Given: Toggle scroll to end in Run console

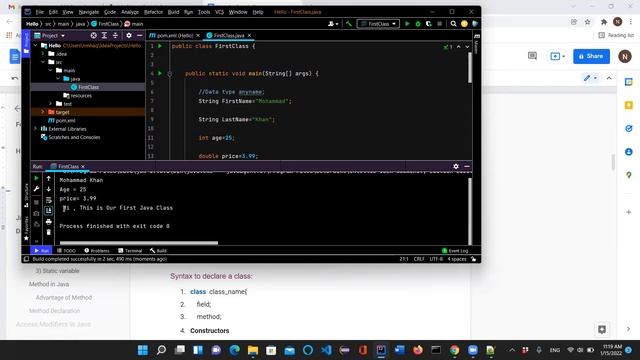Looking at the screenshot, I should pos(49,211).
